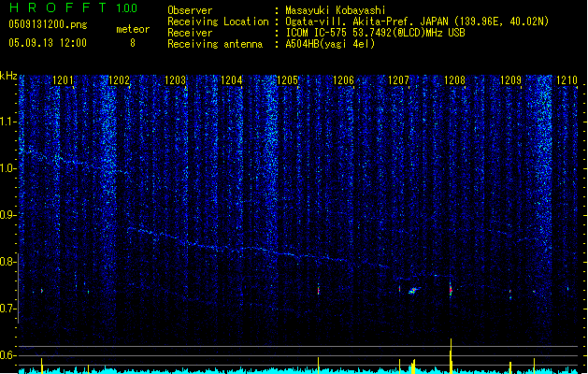Click the 1207 time marker
Screen dimensions: 588x374
(x=398, y=79)
